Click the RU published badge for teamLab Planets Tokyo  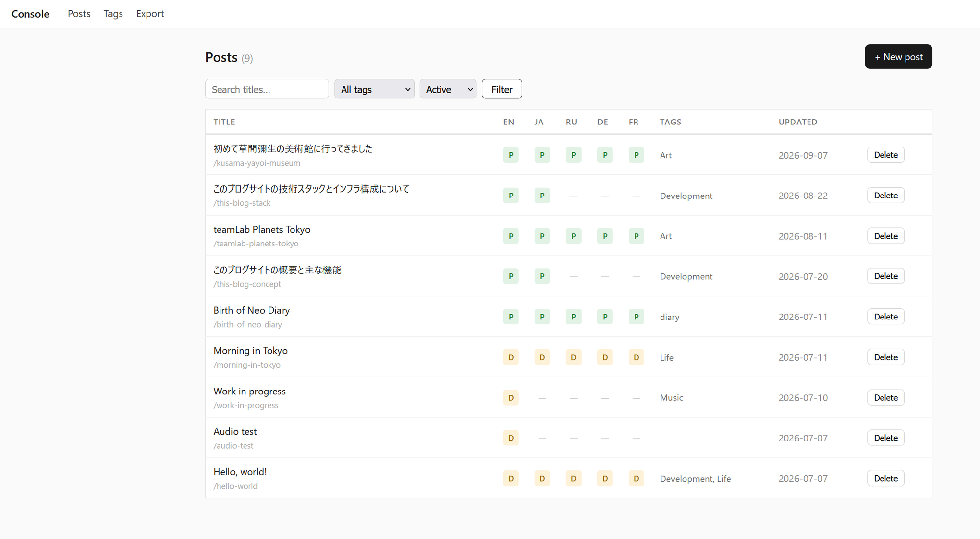(x=573, y=236)
